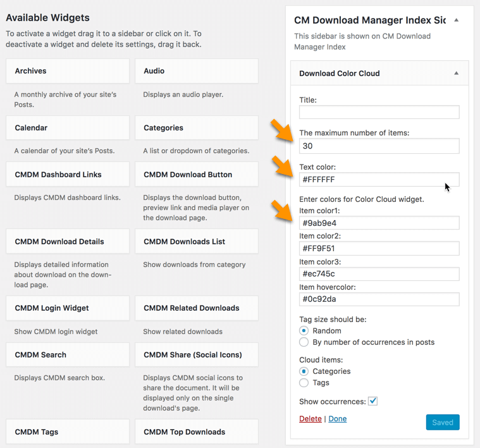Click the Title input field
Viewport: 480px width, 448px height.
pyautogui.click(x=379, y=112)
